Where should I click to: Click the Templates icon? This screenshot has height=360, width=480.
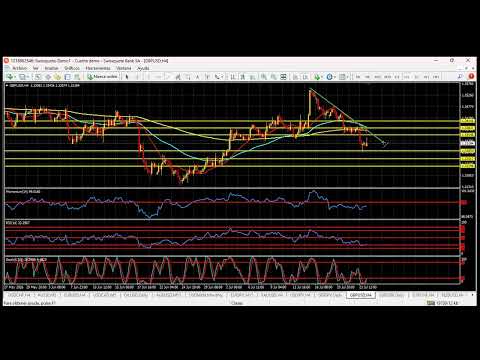click(x=342, y=77)
